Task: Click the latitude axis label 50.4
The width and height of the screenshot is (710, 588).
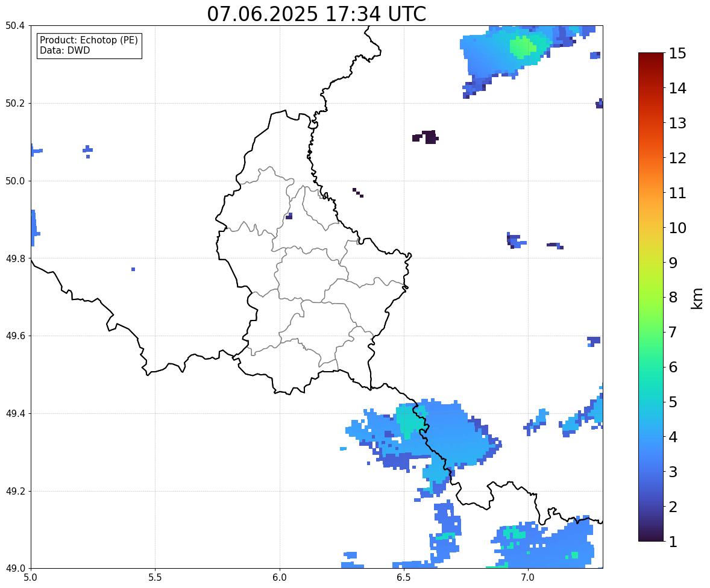Action: (15, 26)
